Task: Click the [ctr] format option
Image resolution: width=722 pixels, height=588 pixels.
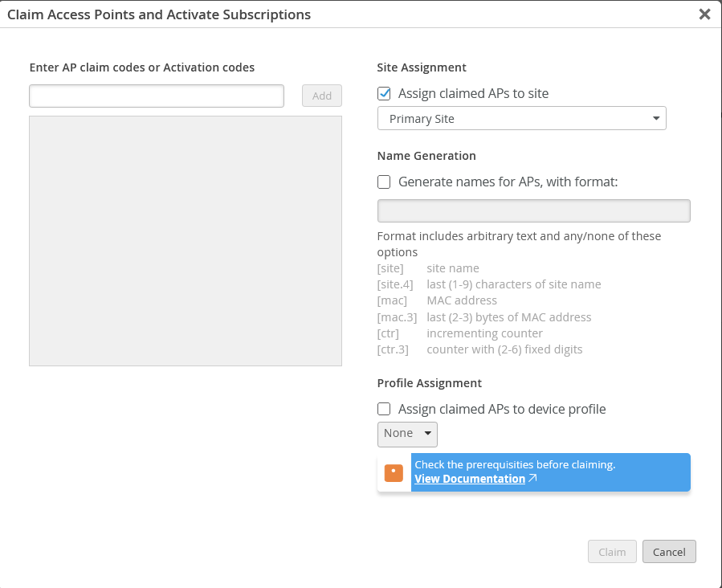Action: 389,333
